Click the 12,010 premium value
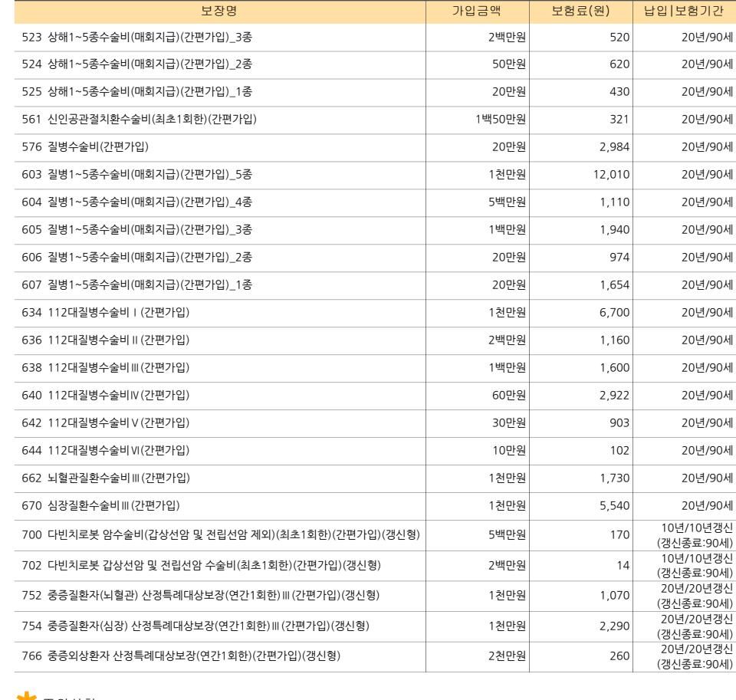 tap(611, 175)
